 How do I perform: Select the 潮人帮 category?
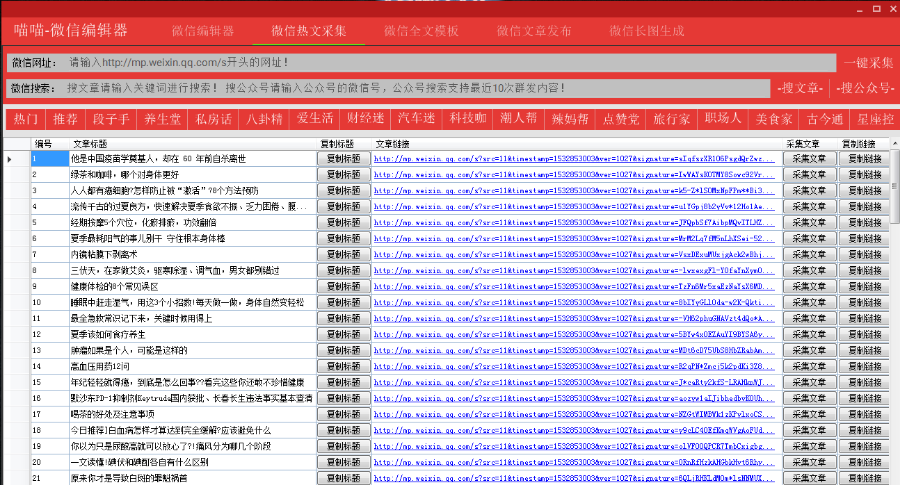(x=519, y=119)
